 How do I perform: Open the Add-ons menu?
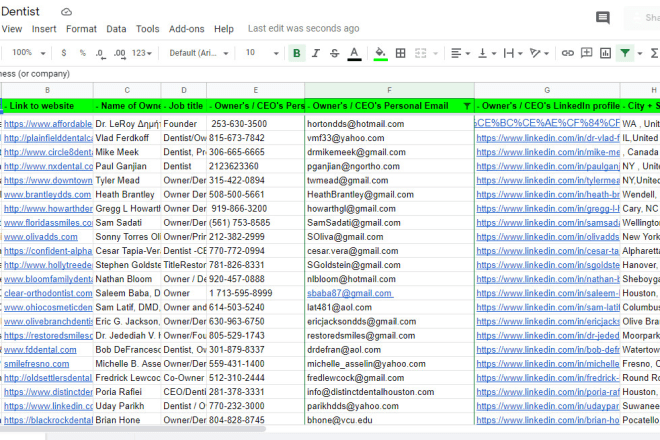[186, 29]
